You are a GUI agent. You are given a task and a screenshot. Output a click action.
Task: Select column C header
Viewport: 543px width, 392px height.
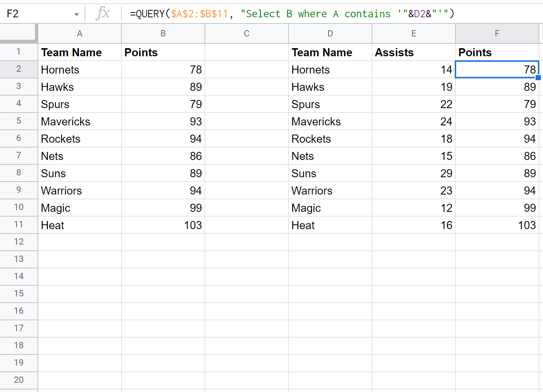[x=246, y=33]
